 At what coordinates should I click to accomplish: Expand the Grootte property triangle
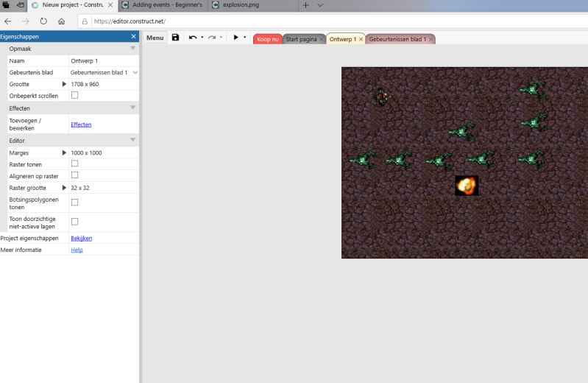[x=64, y=84]
